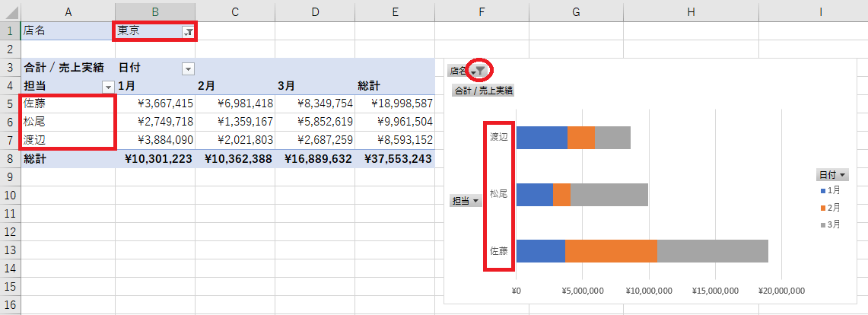
Task: Select column B header
Action: point(154,11)
